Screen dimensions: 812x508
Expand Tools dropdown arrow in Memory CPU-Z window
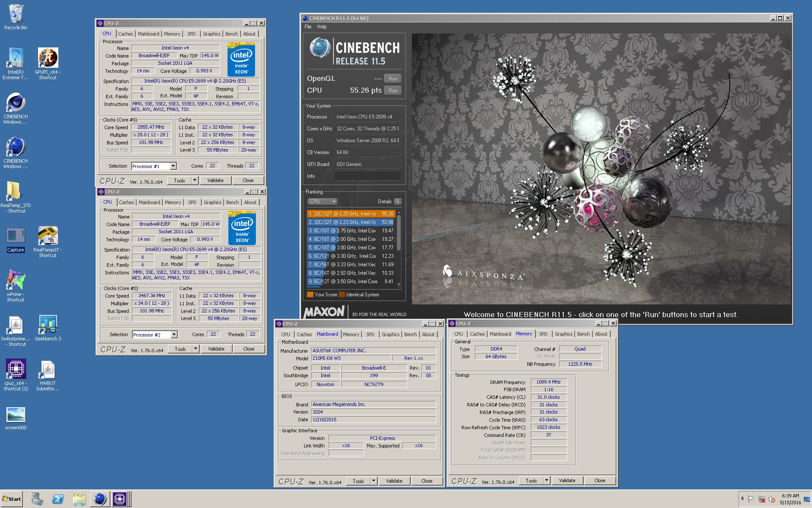click(x=546, y=480)
